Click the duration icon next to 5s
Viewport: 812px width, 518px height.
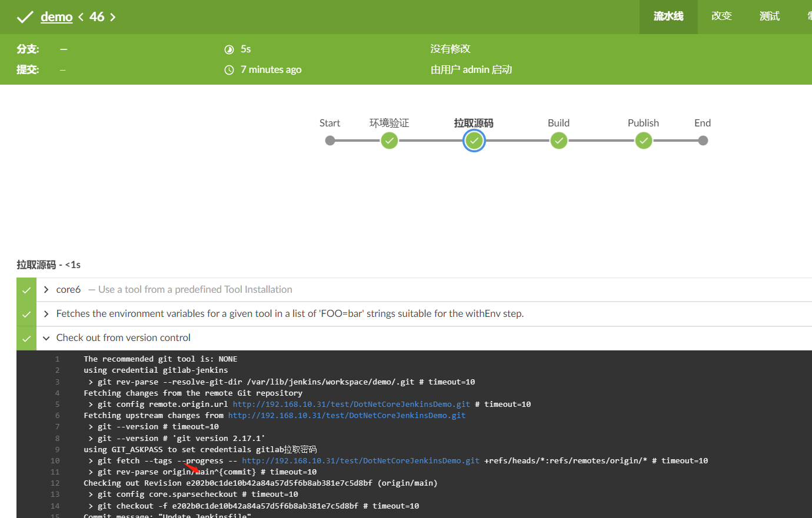coord(229,49)
